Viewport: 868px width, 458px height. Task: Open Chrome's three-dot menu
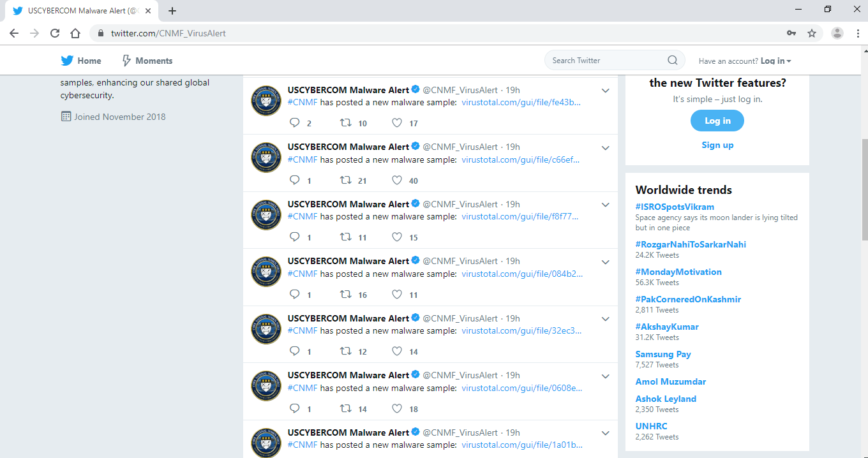point(858,33)
